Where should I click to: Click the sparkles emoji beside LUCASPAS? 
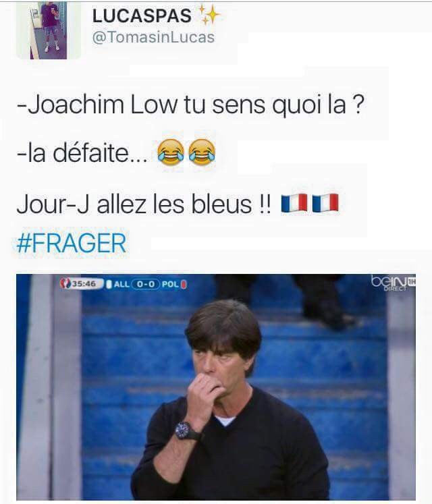[x=209, y=15]
